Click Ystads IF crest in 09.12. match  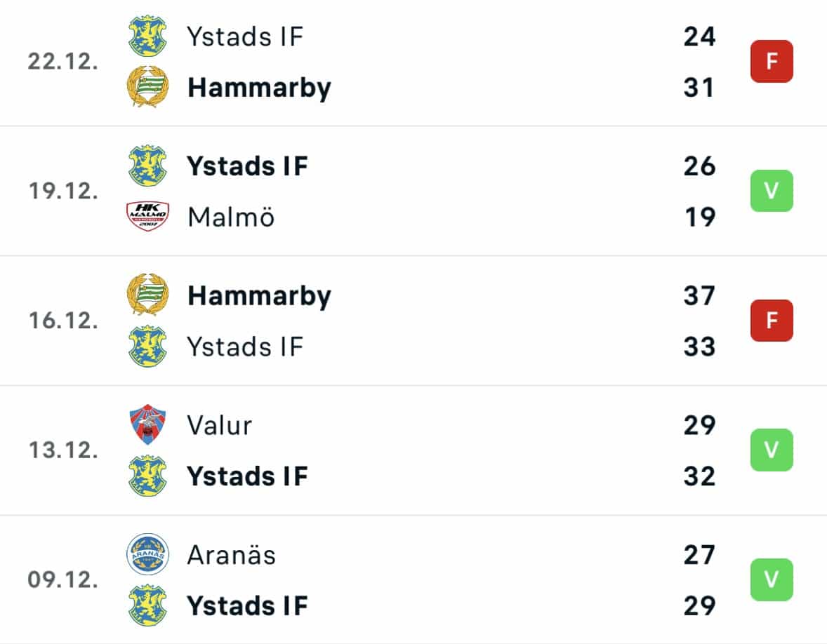click(x=147, y=605)
